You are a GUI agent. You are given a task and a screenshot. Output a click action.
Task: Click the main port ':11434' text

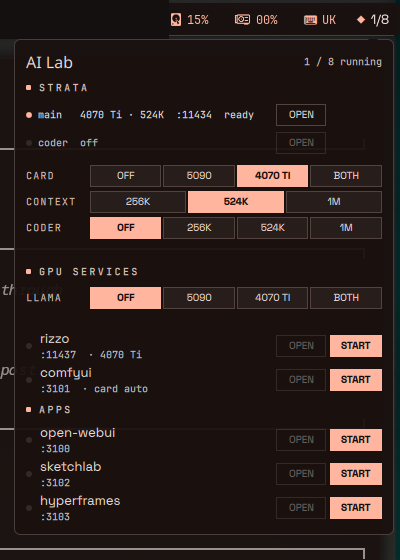pyautogui.click(x=194, y=115)
